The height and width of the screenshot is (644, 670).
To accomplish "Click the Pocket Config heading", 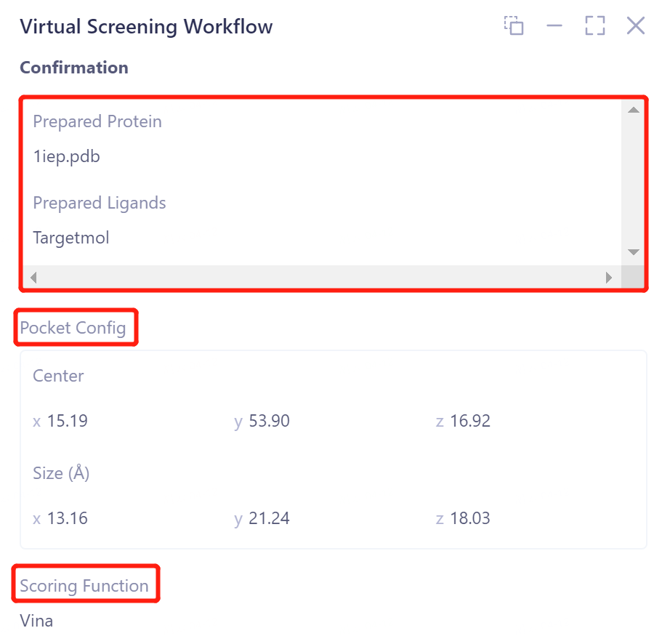I will pyautogui.click(x=73, y=329).
